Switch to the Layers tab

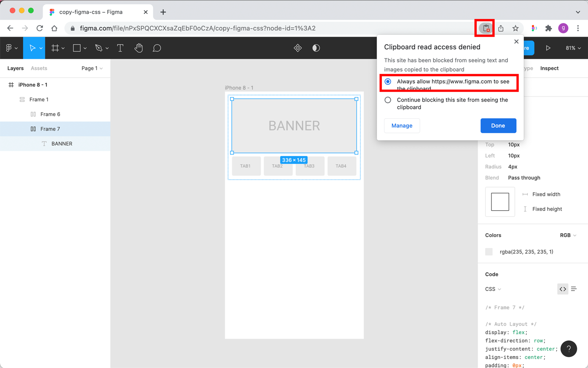tap(15, 68)
